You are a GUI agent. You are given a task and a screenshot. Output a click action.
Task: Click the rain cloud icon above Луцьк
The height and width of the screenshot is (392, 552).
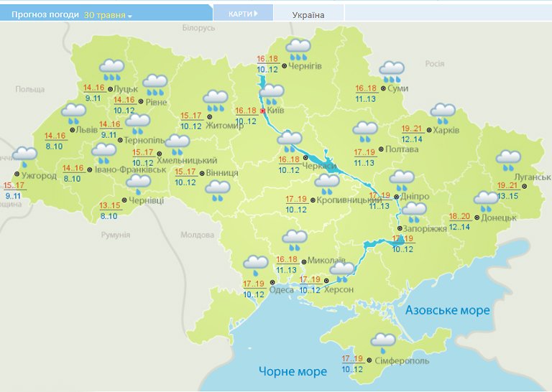(112, 70)
